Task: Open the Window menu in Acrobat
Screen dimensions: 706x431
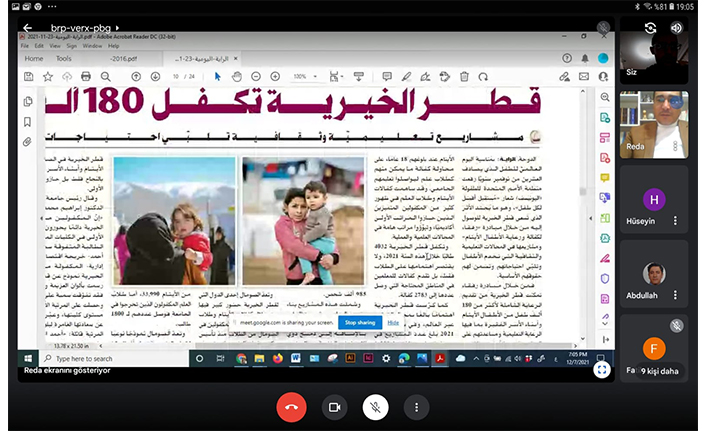Action: [92, 46]
